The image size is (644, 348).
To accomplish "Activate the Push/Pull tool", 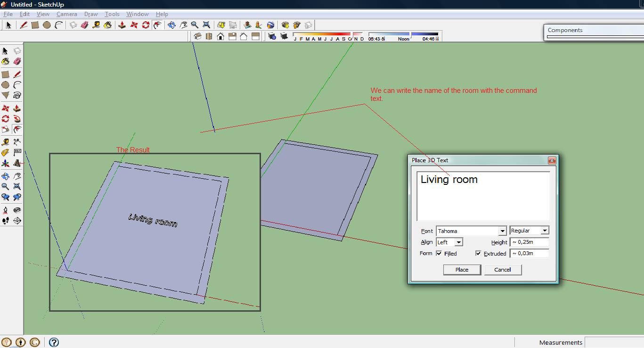I will [x=18, y=108].
